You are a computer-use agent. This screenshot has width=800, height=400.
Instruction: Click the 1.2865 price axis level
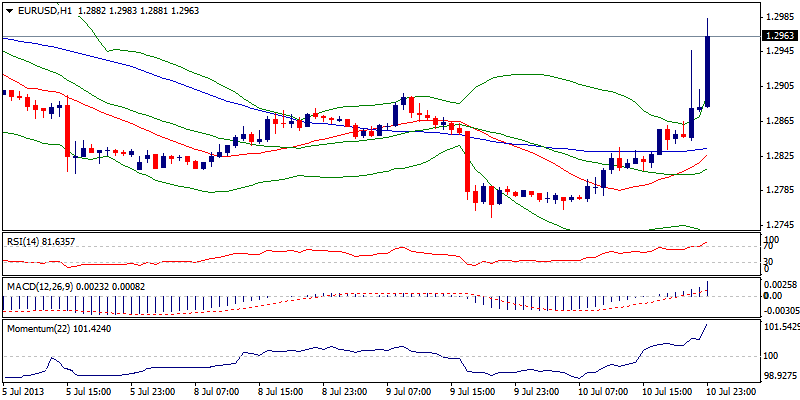pos(779,121)
